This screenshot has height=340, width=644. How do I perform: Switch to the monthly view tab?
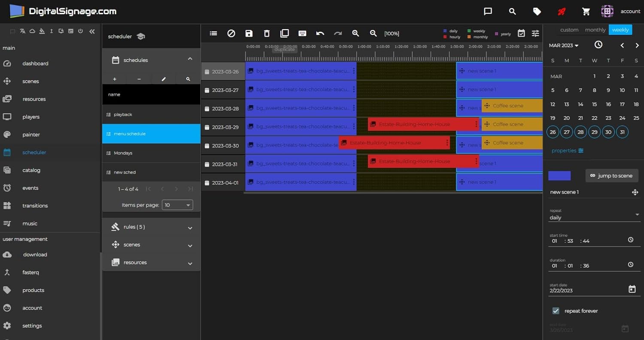(x=595, y=30)
